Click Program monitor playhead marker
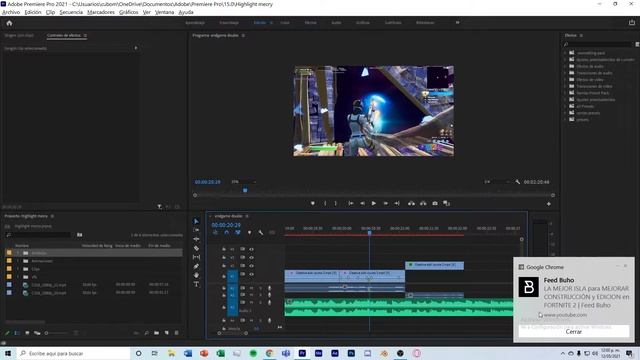 coord(245,190)
